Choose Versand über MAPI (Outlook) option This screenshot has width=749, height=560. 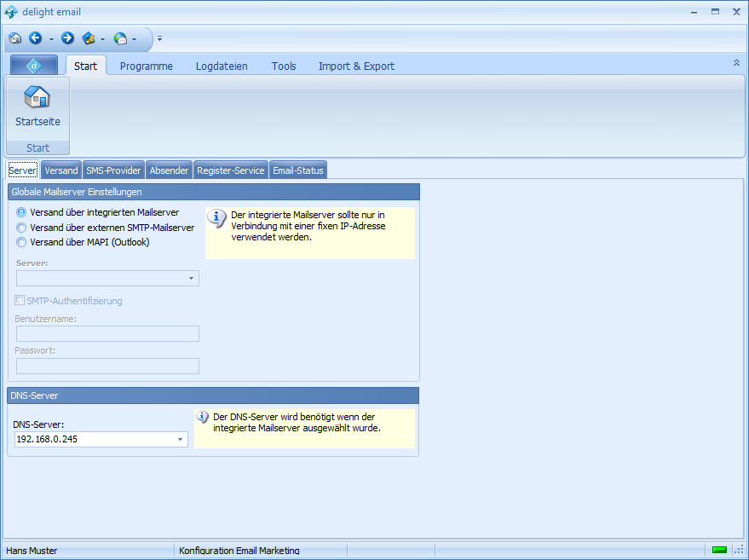point(21,242)
